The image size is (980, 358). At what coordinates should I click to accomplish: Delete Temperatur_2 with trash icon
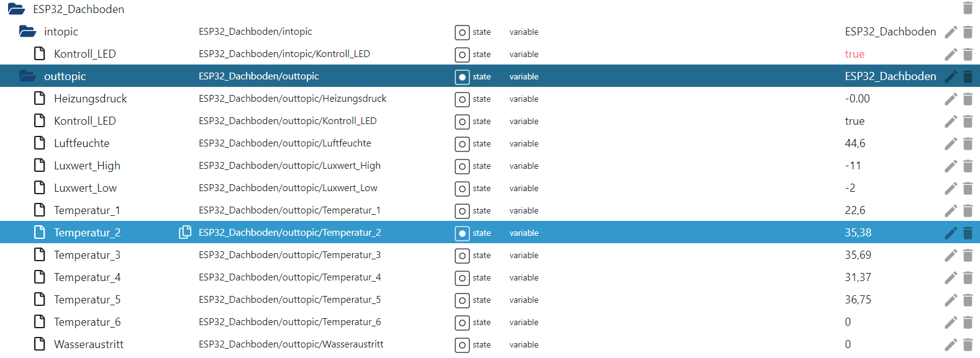tap(968, 233)
